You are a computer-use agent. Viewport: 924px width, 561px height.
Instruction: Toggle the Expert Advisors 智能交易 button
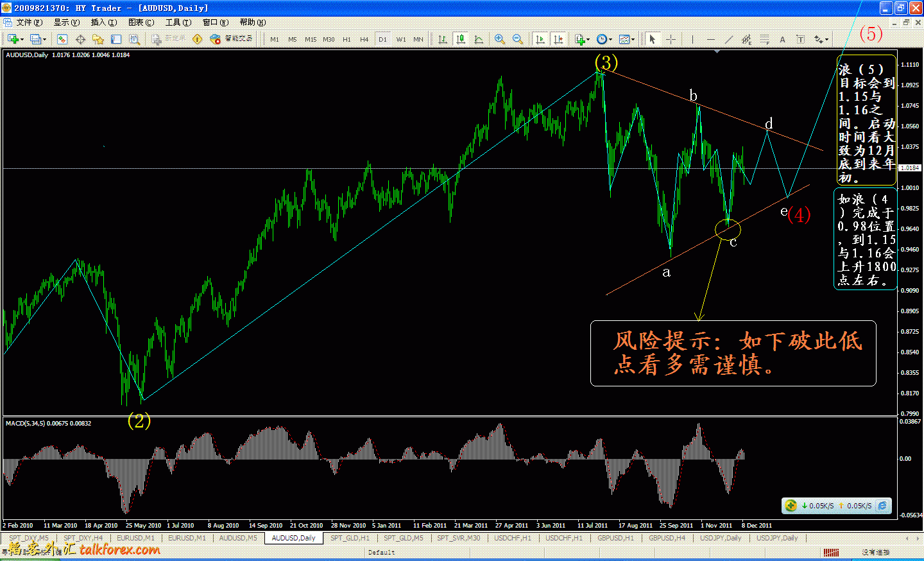click(x=232, y=39)
